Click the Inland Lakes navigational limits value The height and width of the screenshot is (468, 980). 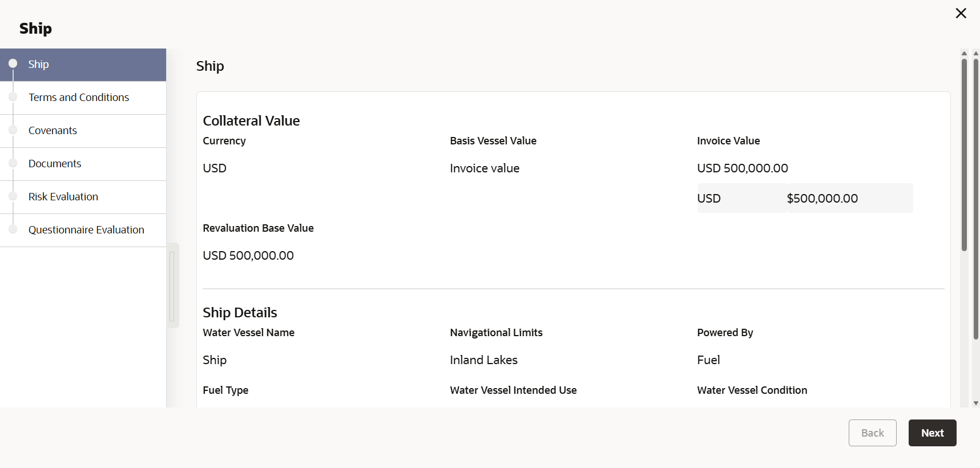tap(483, 360)
